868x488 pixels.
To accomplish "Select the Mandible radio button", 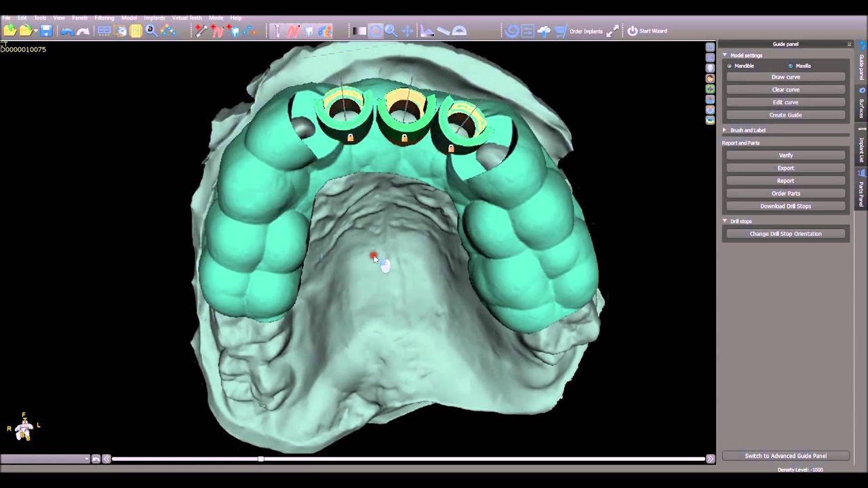I will 730,66.
